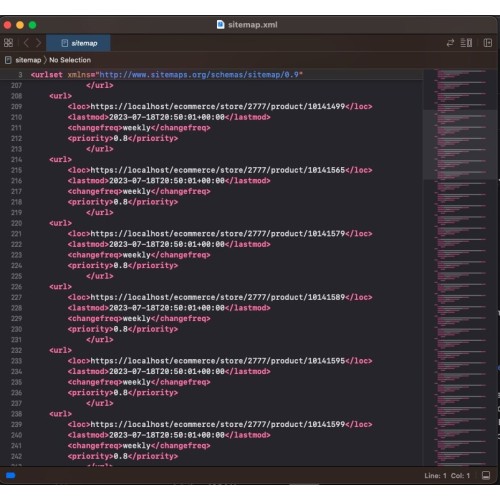Click the opening url tag on line 208

pos(60,96)
